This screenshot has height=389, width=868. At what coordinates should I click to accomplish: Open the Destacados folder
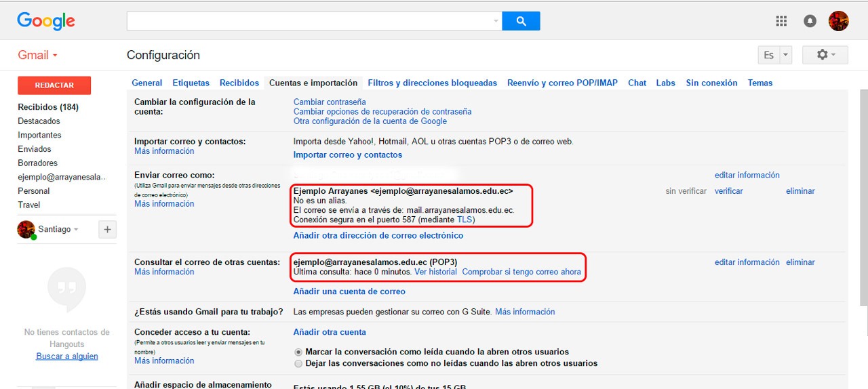39,121
